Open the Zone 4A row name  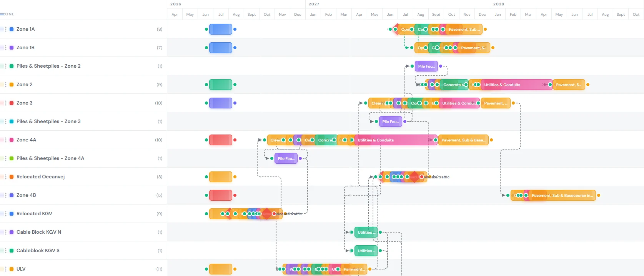point(26,140)
